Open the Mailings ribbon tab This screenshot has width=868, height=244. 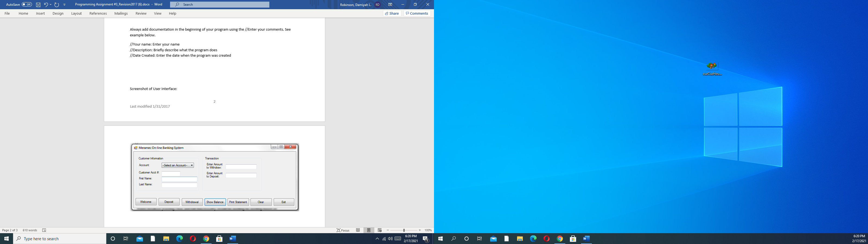(x=121, y=14)
